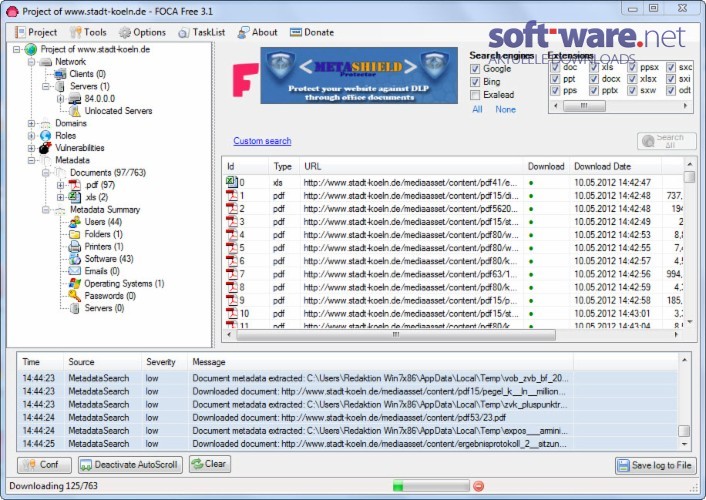The height and width of the screenshot is (500, 706).
Task: Click the PDF icon in row 5
Action: [x=231, y=247]
